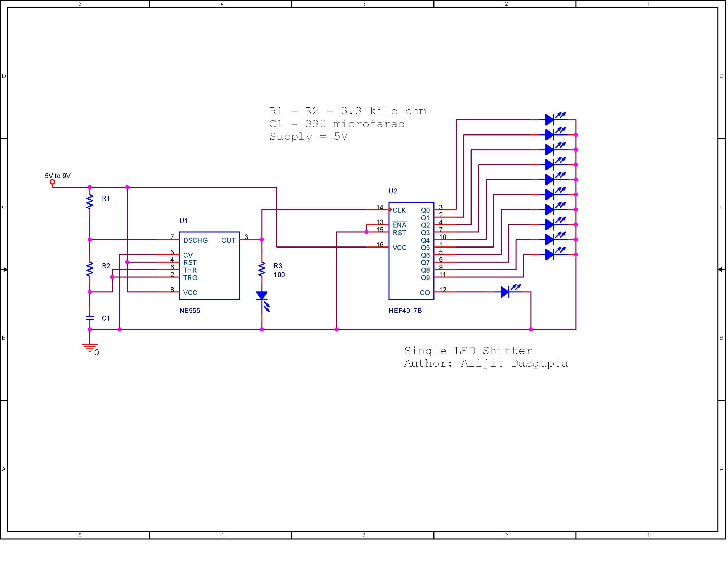
Task: Click the U1 reference designator
Action: [x=184, y=222]
